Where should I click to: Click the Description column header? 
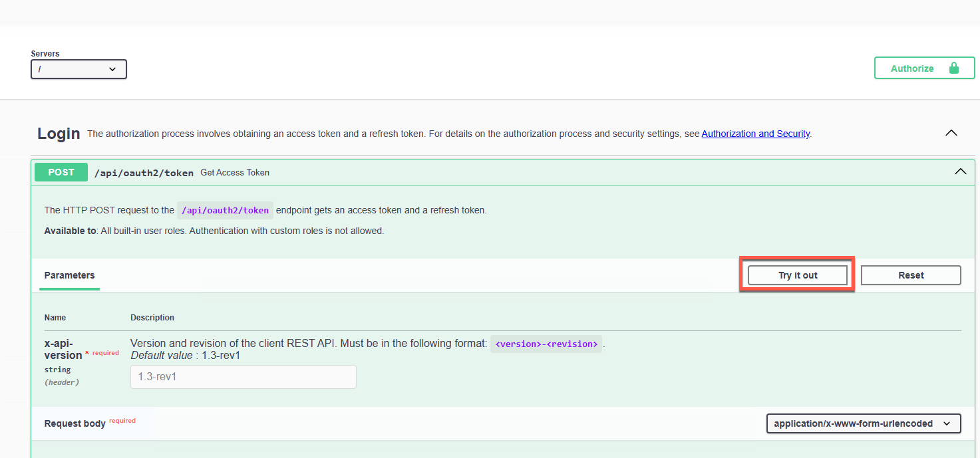(x=152, y=318)
